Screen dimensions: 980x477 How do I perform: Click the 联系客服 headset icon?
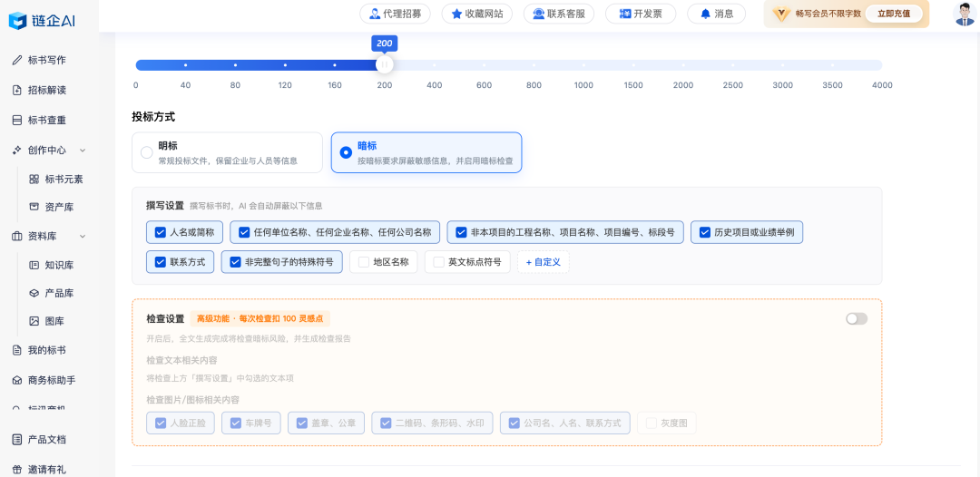coord(539,14)
